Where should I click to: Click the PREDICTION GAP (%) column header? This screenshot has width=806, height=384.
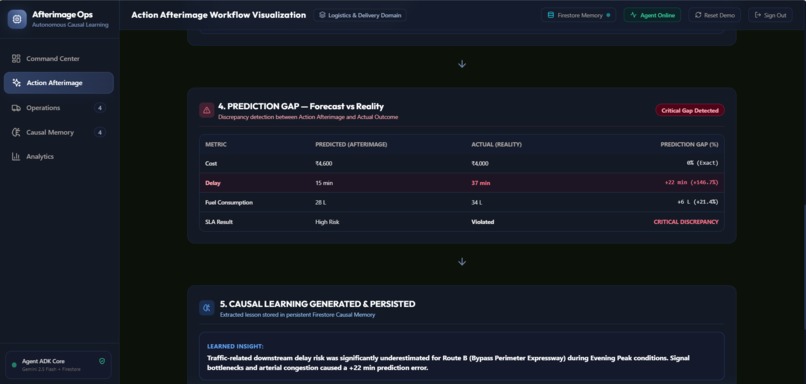(689, 144)
